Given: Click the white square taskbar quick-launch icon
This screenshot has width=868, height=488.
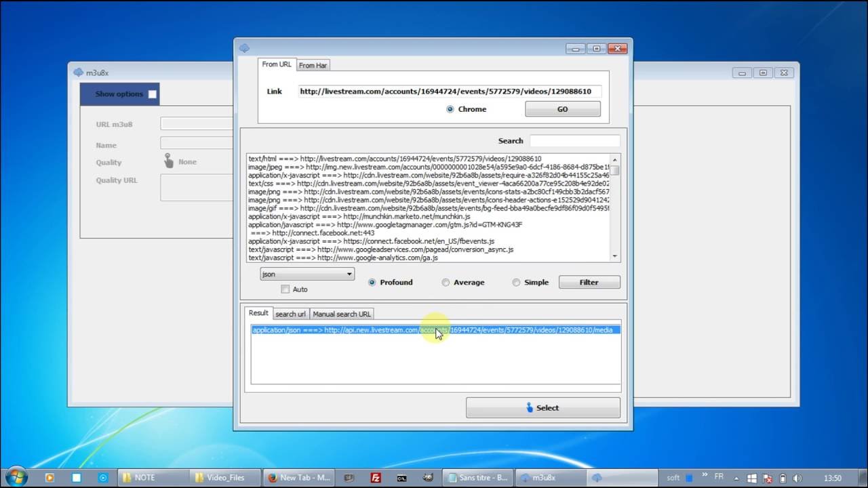Looking at the screenshot, I should [76, 478].
